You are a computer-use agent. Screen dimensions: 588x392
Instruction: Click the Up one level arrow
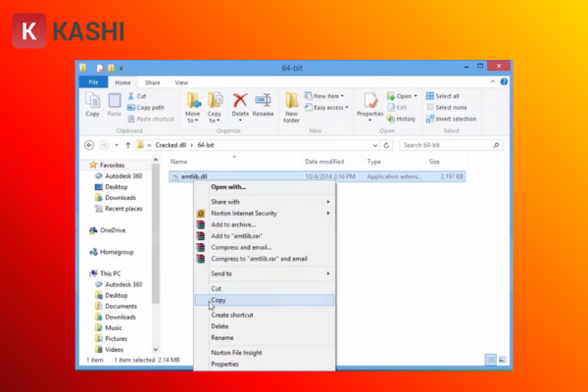click(x=127, y=145)
